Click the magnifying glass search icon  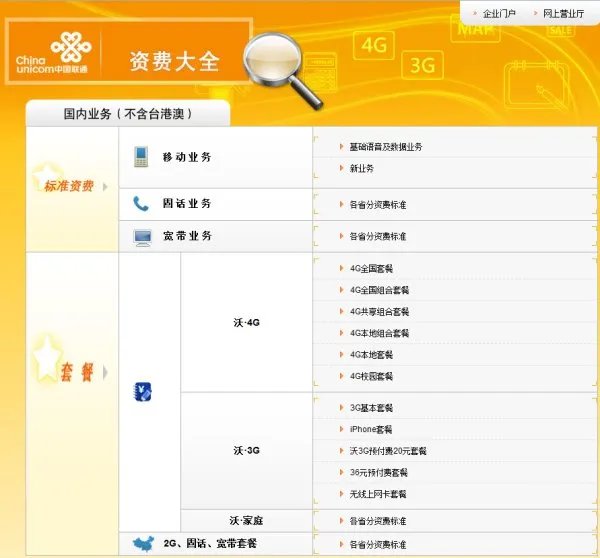(283, 70)
